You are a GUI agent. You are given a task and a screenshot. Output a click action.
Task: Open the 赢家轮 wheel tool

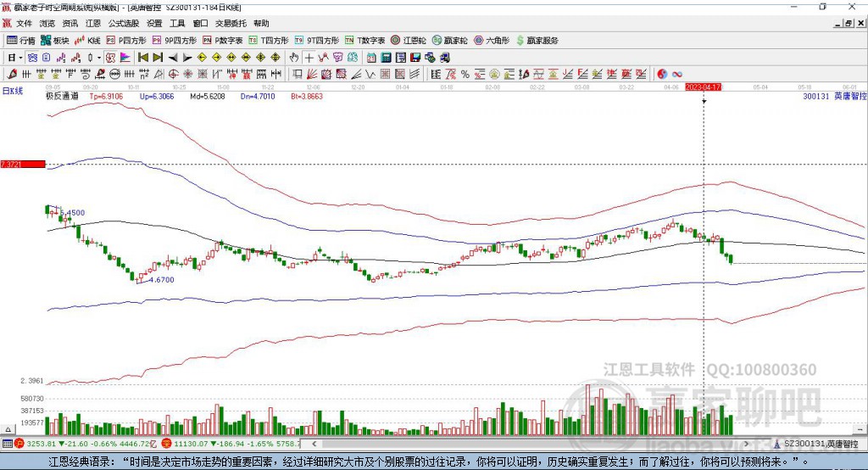(449, 41)
